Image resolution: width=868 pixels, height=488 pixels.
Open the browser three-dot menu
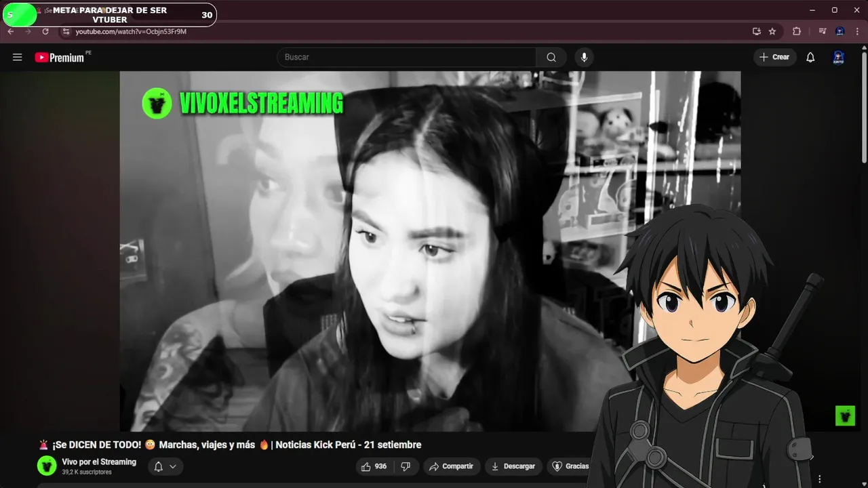(857, 31)
